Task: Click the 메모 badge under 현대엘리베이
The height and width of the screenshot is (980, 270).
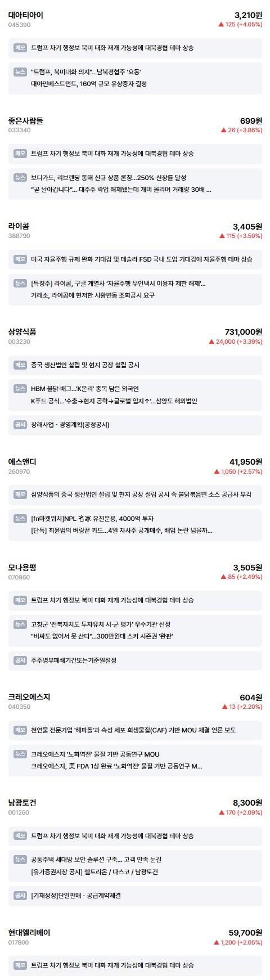Action: (x=20, y=965)
